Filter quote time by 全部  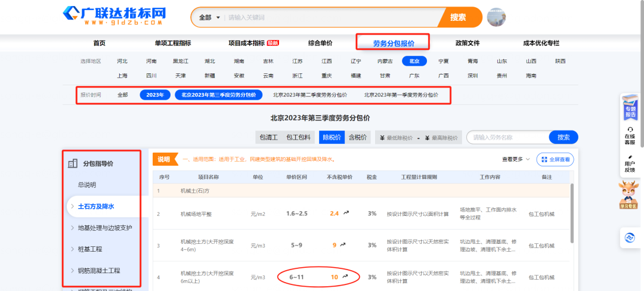tap(122, 95)
